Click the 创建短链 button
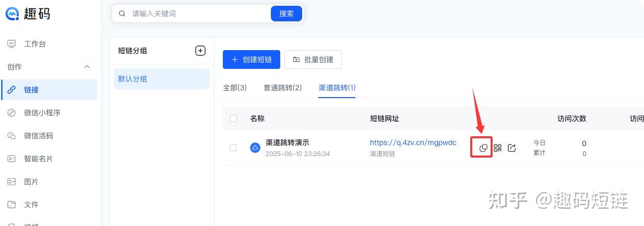 [252, 60]
